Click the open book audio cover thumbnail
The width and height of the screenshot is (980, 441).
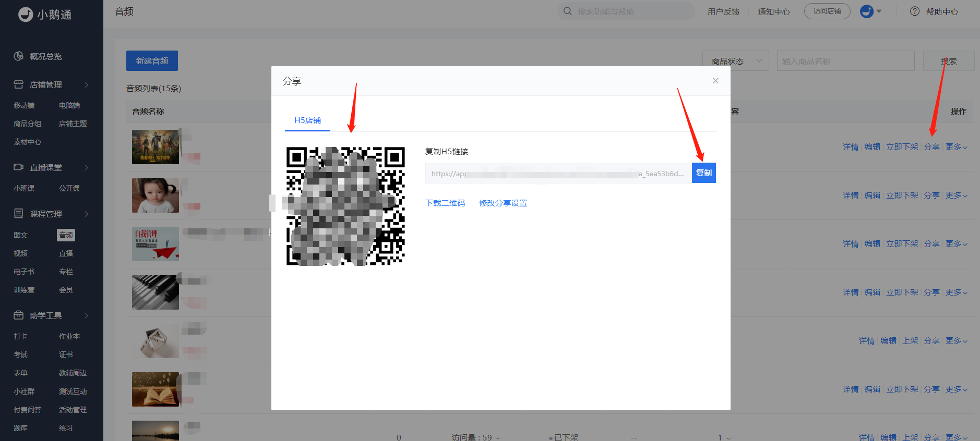click(156, 389)
